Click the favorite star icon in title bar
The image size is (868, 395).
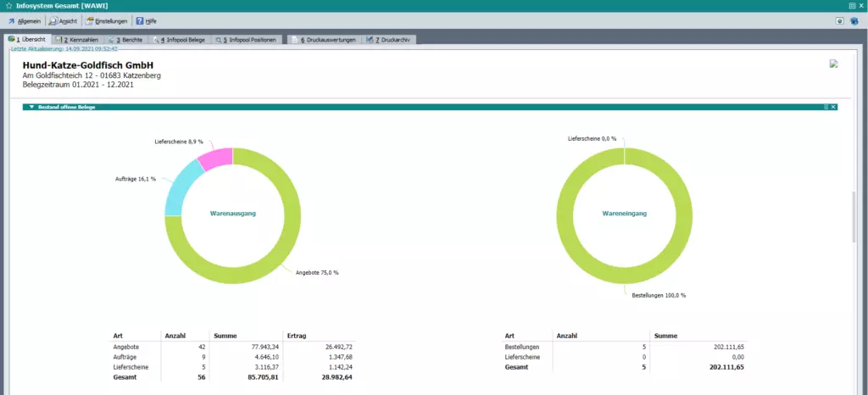[8, 5]
